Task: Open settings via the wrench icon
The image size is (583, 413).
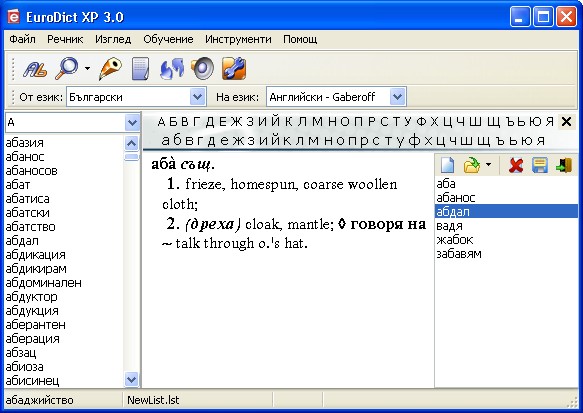Action: [234, 69]
